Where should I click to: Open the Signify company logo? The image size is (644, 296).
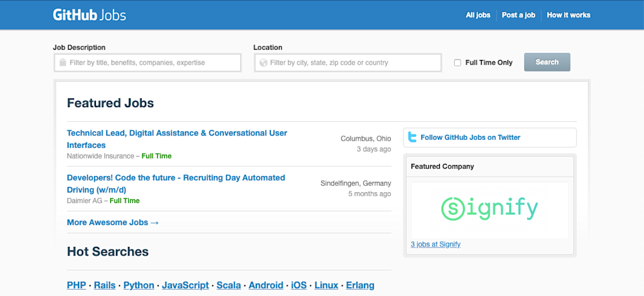pyautogui.click(x=489, y=209)
